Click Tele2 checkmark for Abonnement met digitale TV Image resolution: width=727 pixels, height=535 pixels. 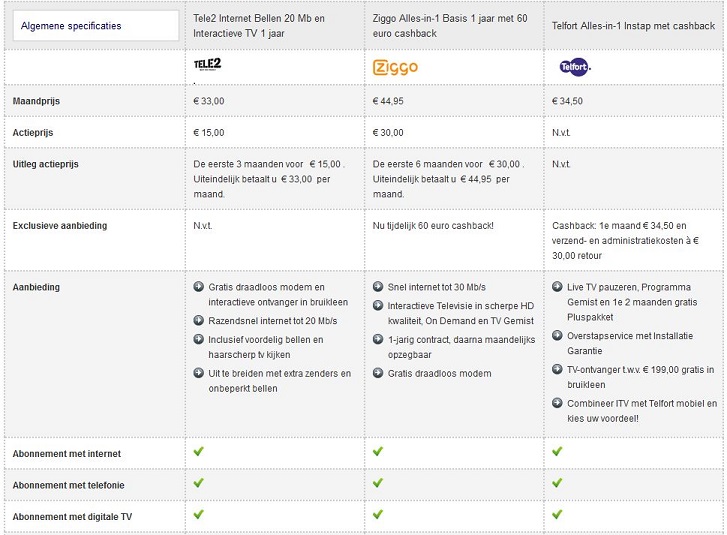coord(198,514)
